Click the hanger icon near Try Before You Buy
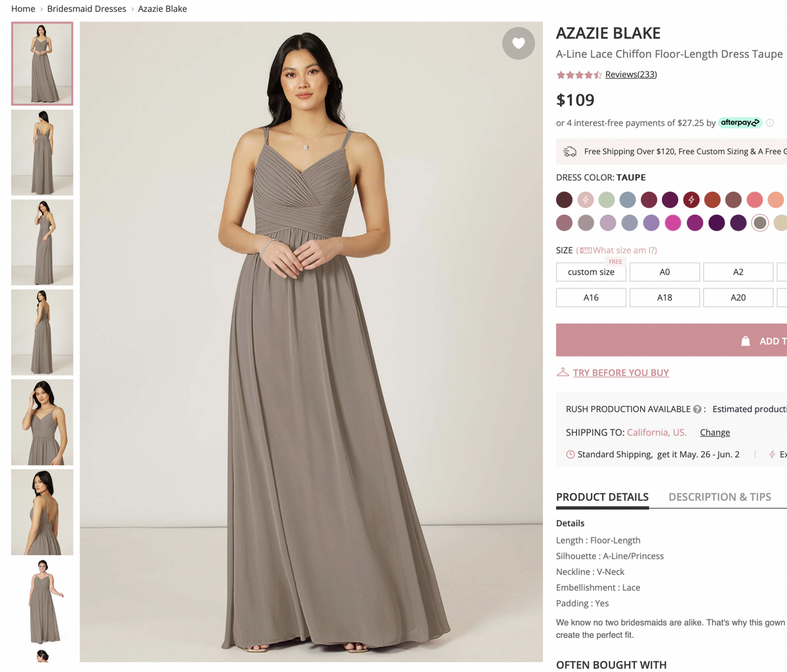 pos(562,371)
